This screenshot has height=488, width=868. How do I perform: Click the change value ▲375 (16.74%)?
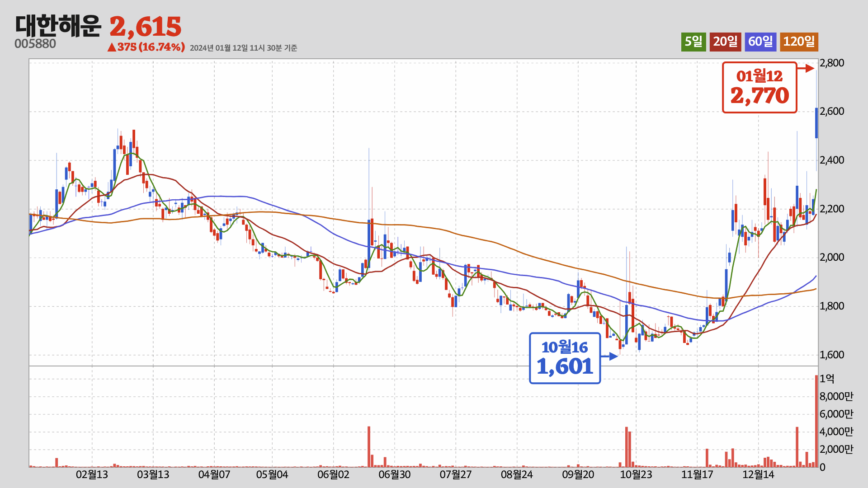pyautogui.click(x=146, y=47)
